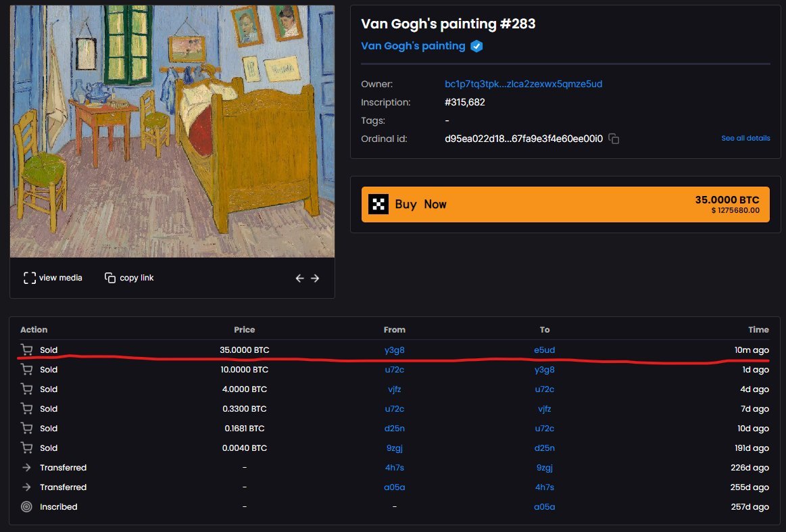Go to previous item with left arrow
The width and height of the screenshot is (786, 532).
point(300,279)
